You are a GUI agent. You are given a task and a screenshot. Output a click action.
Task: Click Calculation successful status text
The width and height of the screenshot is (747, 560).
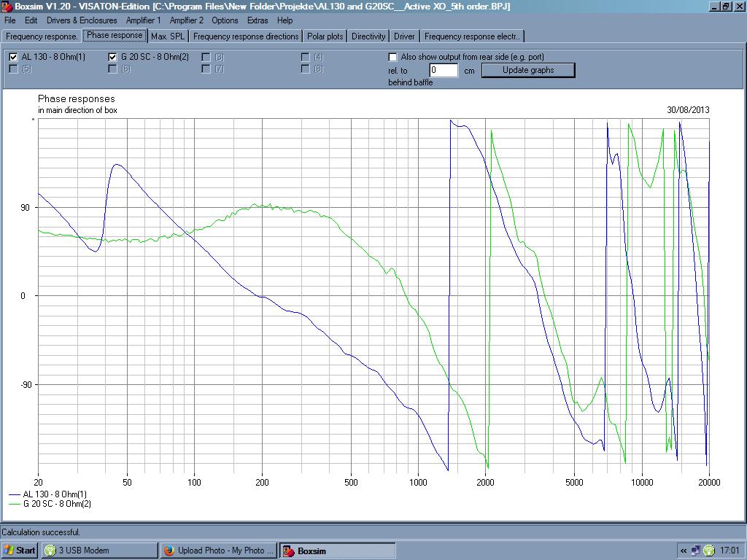(41, 532)
